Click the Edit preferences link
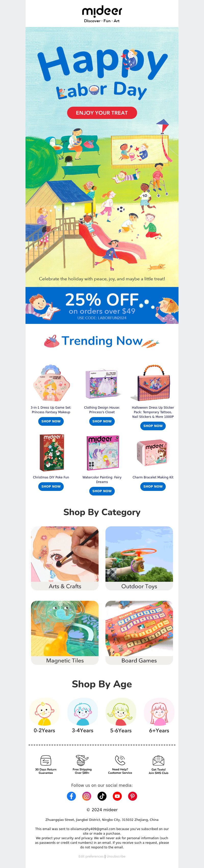The image size is (204, 868). 91,856
